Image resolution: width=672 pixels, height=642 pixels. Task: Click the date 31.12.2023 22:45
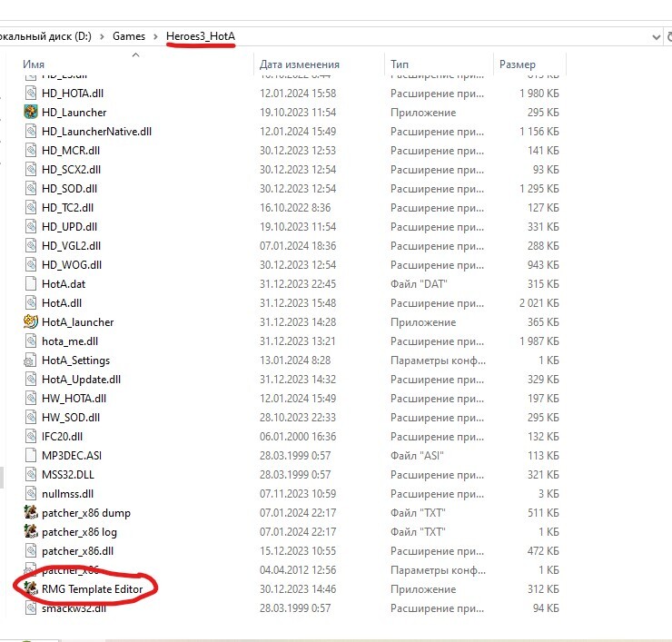click(x=298, y=283)
